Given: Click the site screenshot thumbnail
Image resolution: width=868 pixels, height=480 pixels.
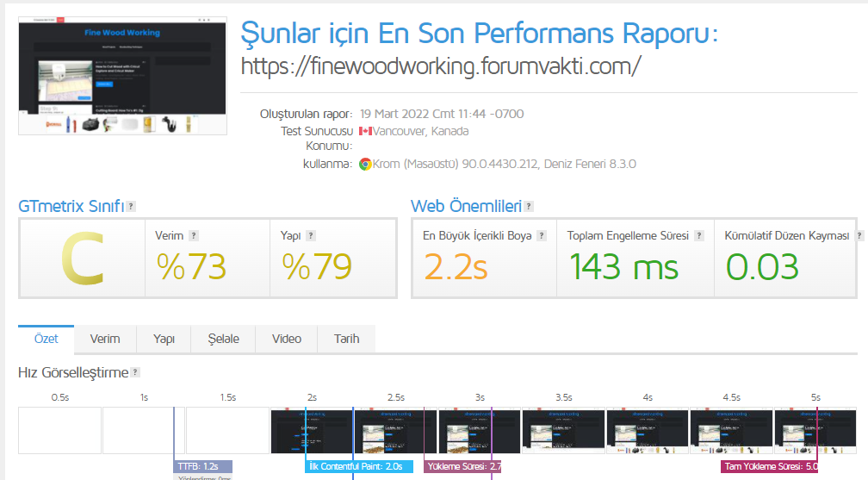Looking at the screenshot, I should (x=122, y=76).
